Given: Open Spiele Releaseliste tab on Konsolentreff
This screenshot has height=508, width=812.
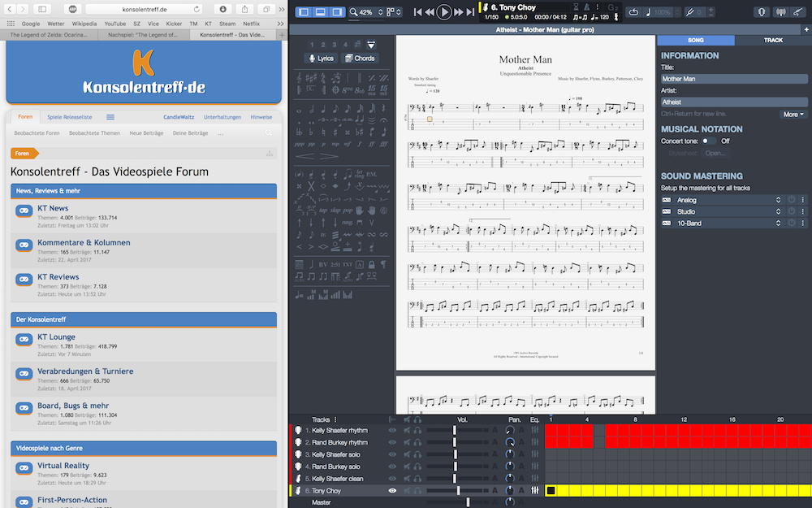Looking at the screenshot, I should [x=69, y=117].
